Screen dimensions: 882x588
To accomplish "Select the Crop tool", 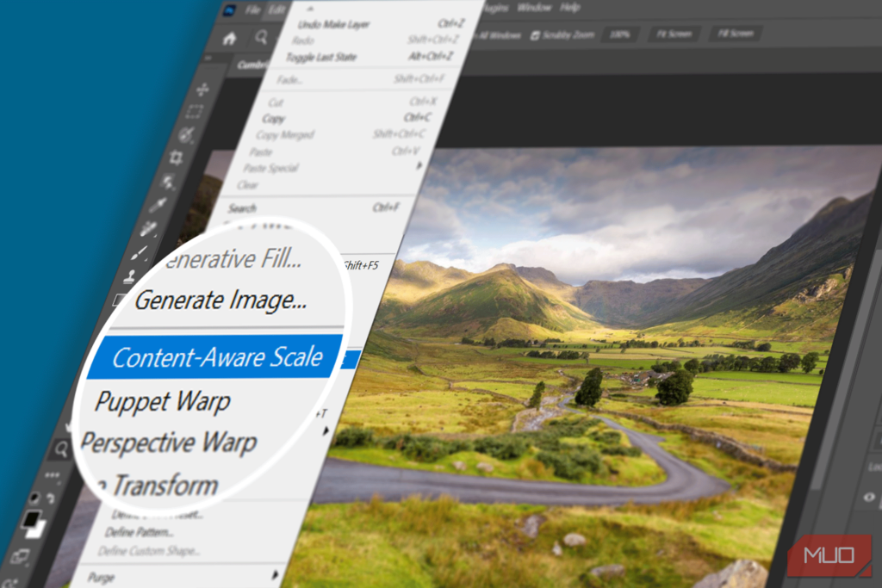I will coord(177,158).
